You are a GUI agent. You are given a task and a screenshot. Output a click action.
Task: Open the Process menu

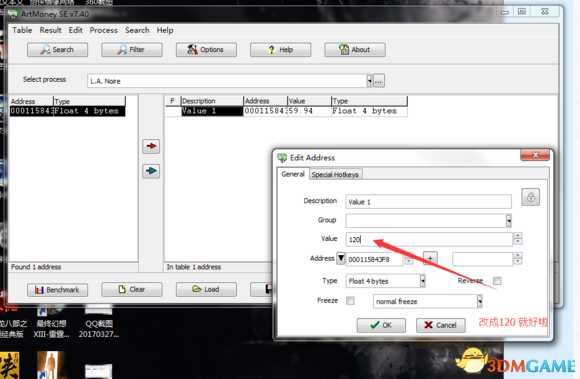104,30
